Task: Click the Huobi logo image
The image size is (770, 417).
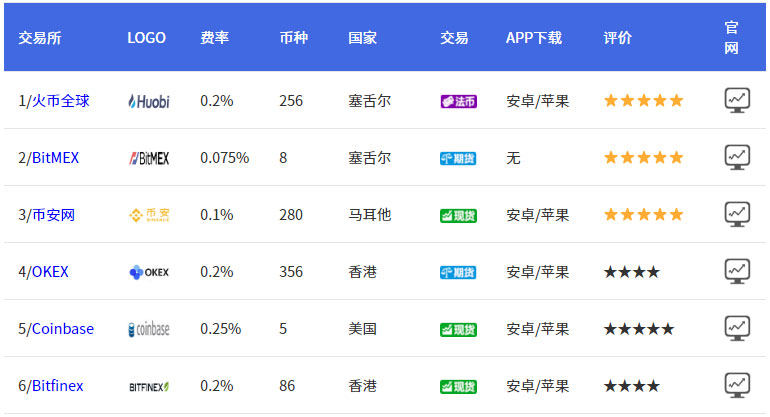Action: [x=149, y=101]
